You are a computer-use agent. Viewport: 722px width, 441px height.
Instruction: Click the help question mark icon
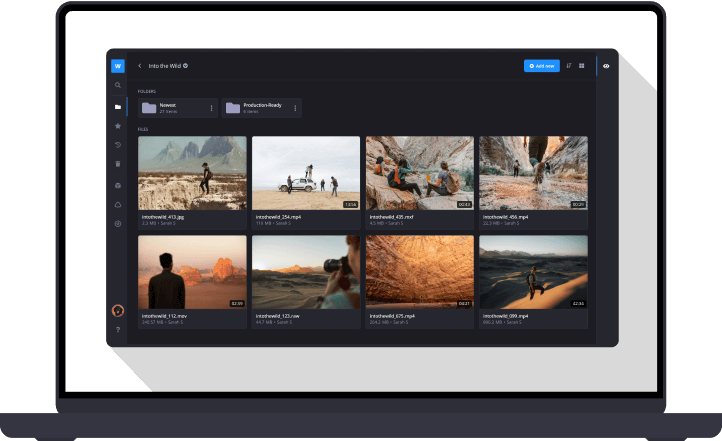(x=118, y=329)
